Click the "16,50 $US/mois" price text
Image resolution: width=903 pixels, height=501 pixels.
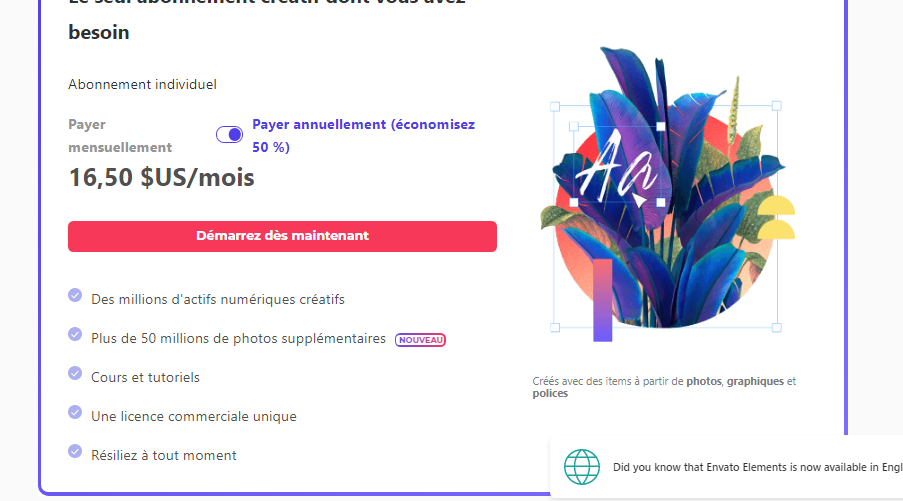(x=161, y=178)
